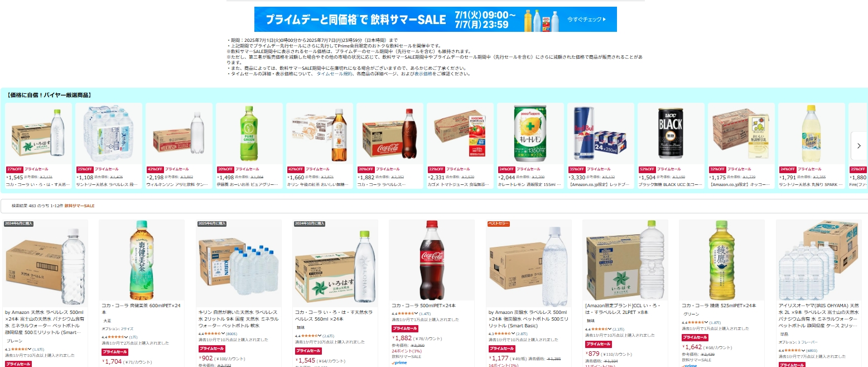Click the carousel next arrow
This screenshot has width=868, height=367.
(x=859, y=146)
